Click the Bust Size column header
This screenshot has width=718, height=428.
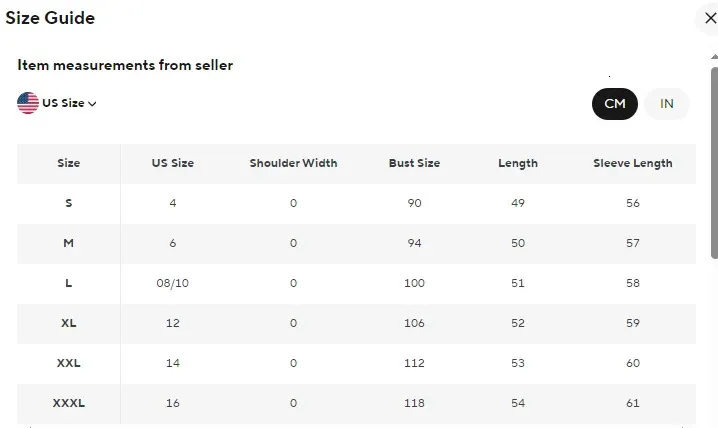(x=414, y=163)
